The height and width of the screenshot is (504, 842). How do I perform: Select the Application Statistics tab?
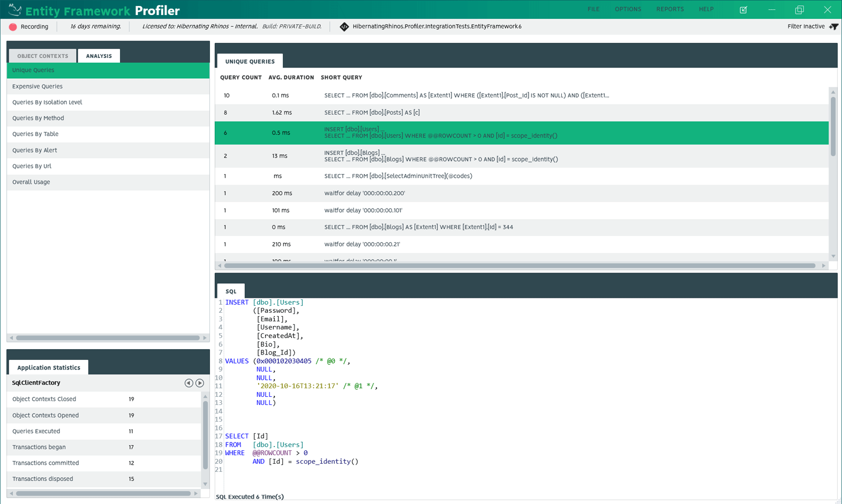click(49, 367)
